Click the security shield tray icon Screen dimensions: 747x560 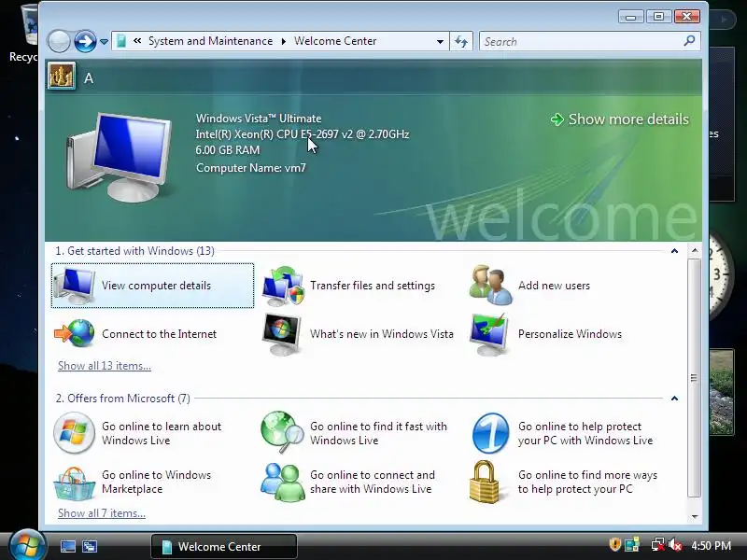[x=614, y=544]
